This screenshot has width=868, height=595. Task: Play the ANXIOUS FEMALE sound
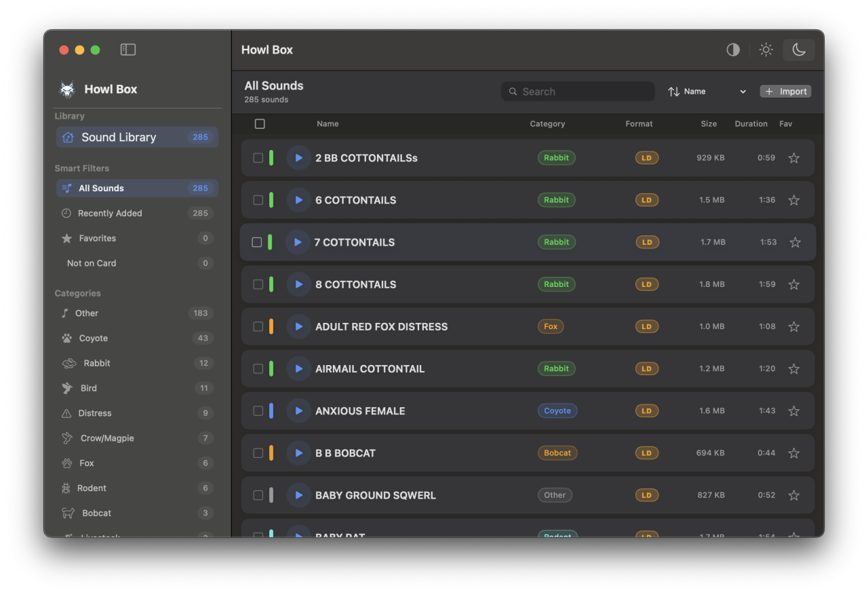[298, 411]
